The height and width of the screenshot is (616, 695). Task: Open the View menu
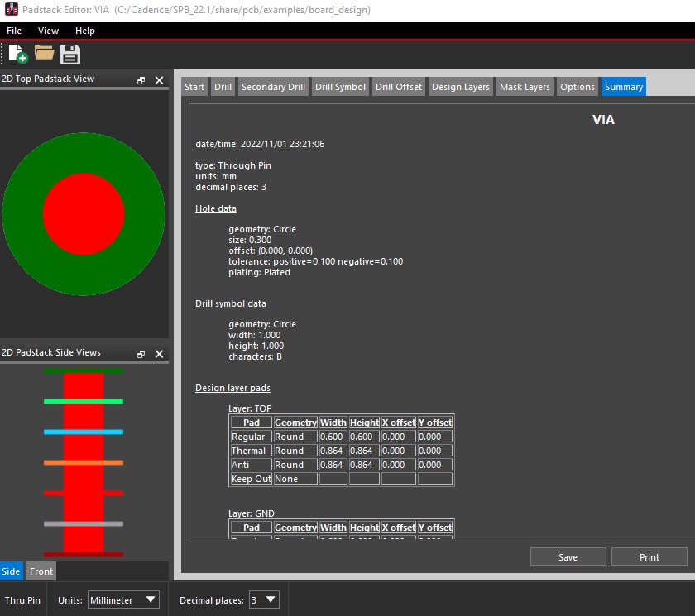[49, 31]
